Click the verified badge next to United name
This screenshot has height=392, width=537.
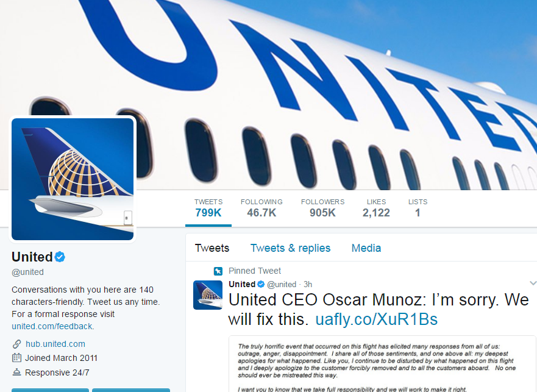tap(60, 257)
